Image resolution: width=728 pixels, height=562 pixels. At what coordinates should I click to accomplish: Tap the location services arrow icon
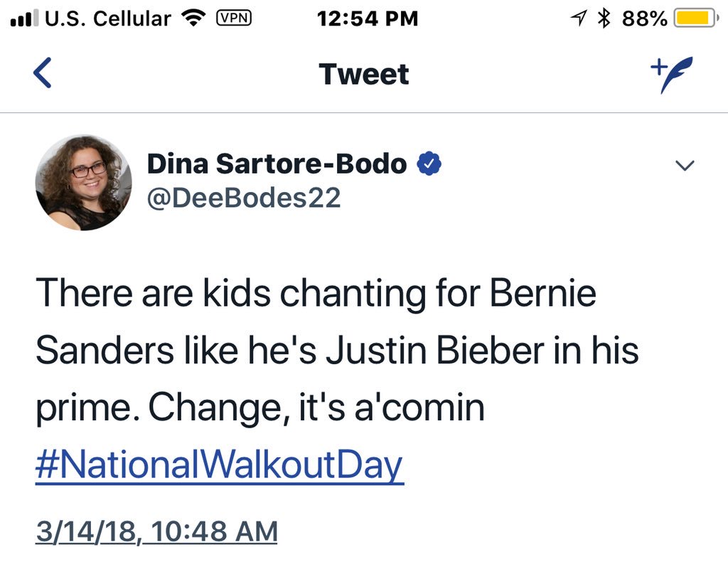point(579,19)
